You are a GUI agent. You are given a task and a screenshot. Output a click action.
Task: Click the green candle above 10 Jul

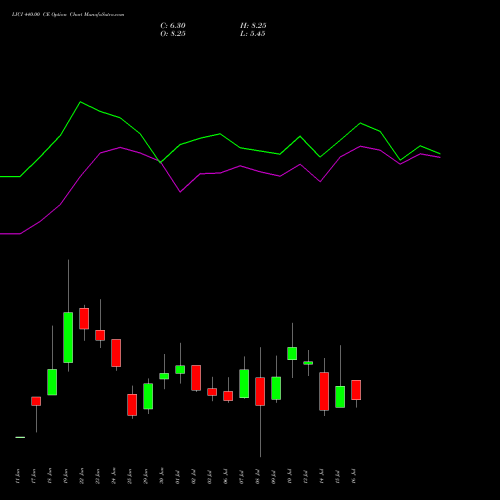click(292, 353)
